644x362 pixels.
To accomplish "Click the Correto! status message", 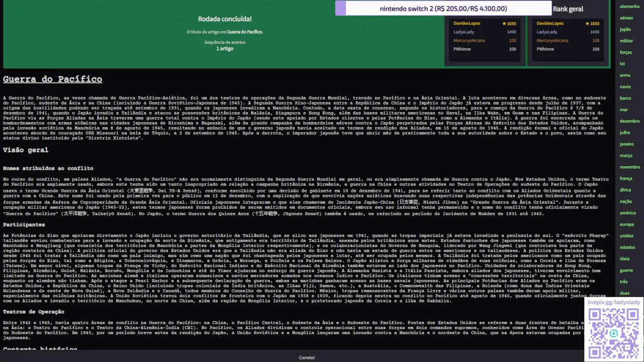I will point(307,358).
